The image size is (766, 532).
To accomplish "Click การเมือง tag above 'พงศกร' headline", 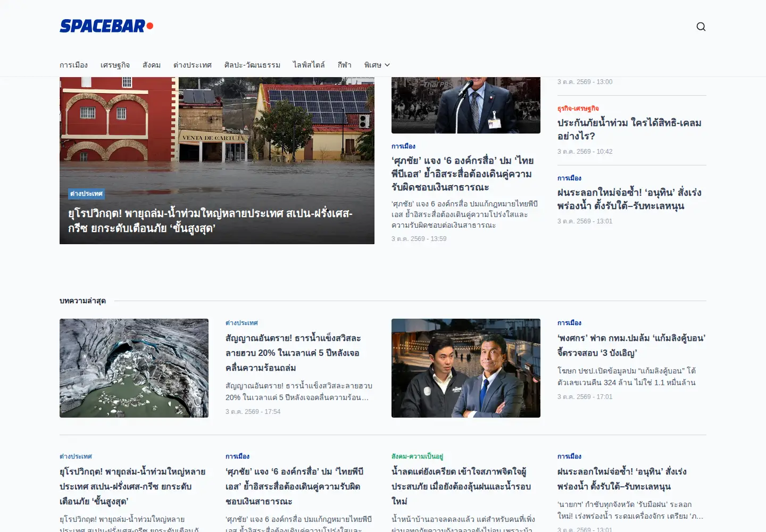I will (569, 323).
